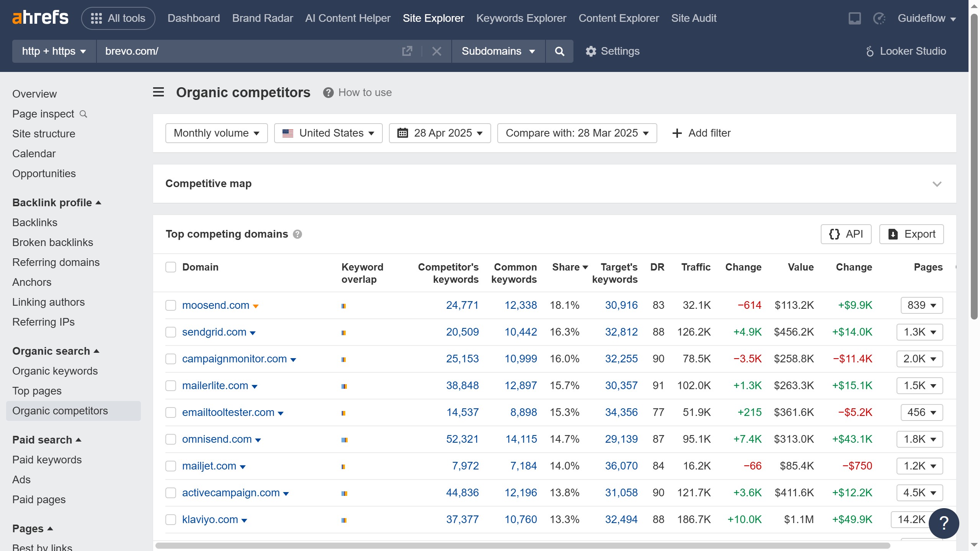Open the Looker Studio integration
This screenshot has height=551, width=980.
point(906,51)
